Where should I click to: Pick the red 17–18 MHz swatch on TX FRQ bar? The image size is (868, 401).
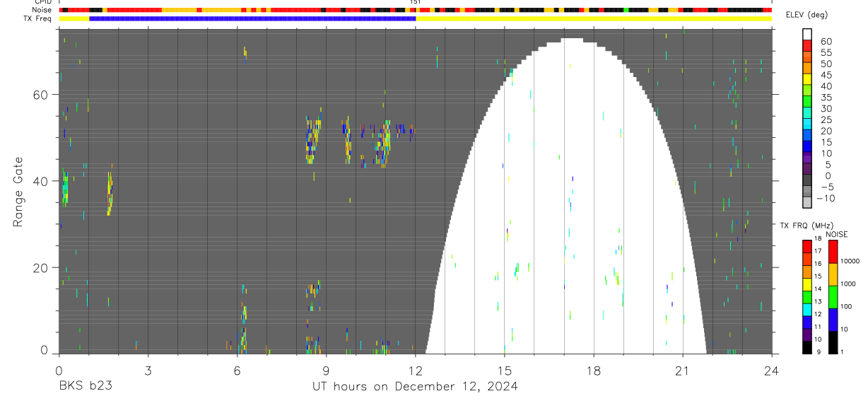pyautogui.click(x=807, y=246)
